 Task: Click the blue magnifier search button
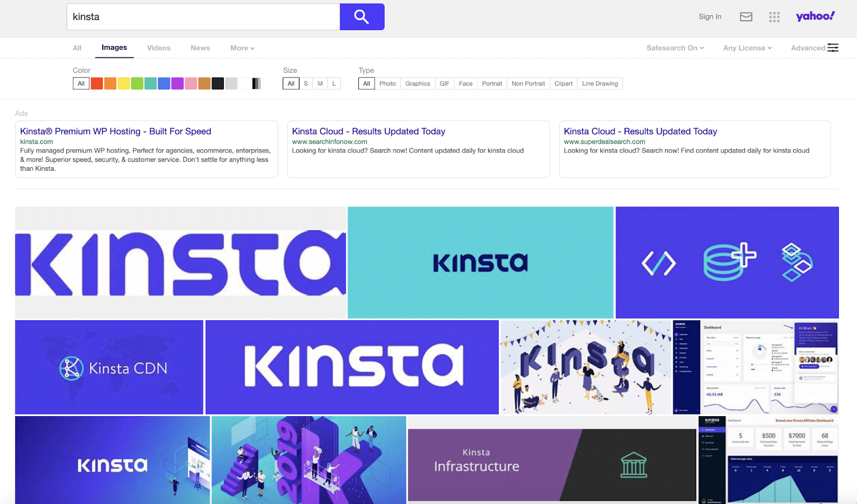pos(362,17)
